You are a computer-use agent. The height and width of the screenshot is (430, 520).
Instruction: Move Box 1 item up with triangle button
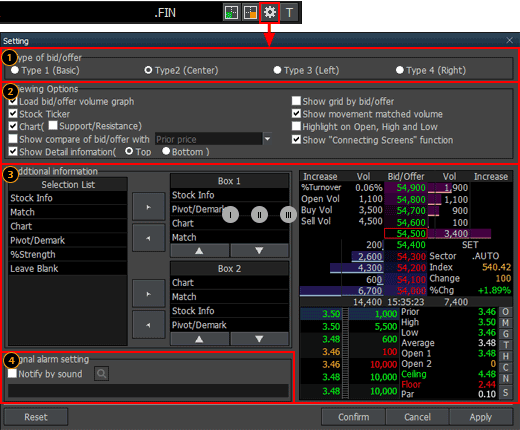click(x=199, y=251)
